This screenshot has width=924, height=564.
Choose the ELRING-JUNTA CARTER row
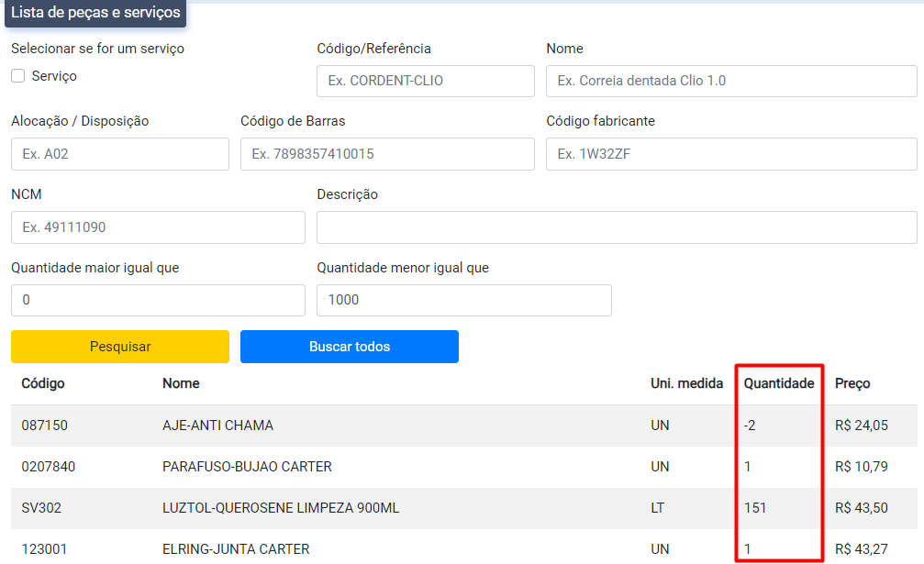pyautogui.click(x=236, y=549)
